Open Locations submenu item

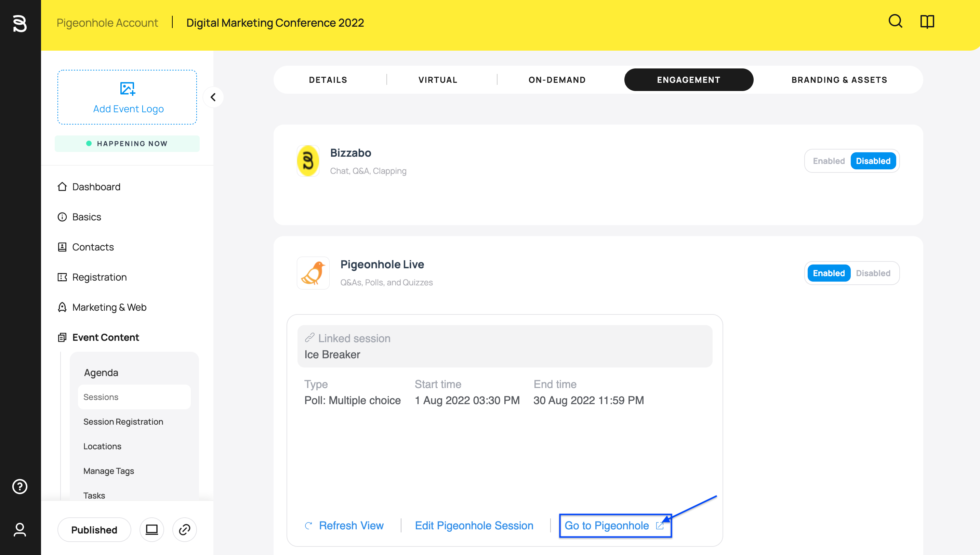[x=102, y=446]
